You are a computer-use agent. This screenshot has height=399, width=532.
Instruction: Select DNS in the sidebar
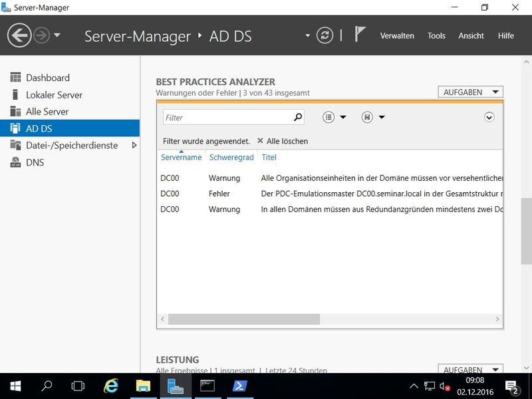click(x=35, y=162)
